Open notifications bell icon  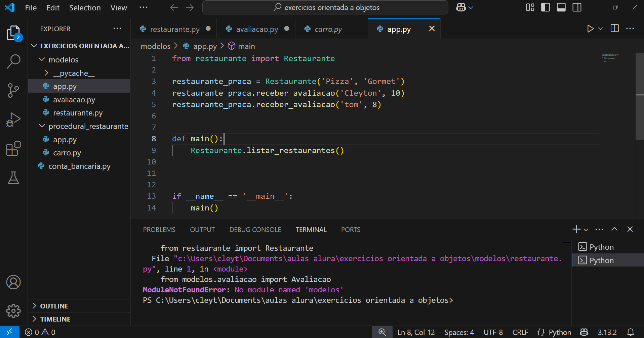[x=631, y=332]
